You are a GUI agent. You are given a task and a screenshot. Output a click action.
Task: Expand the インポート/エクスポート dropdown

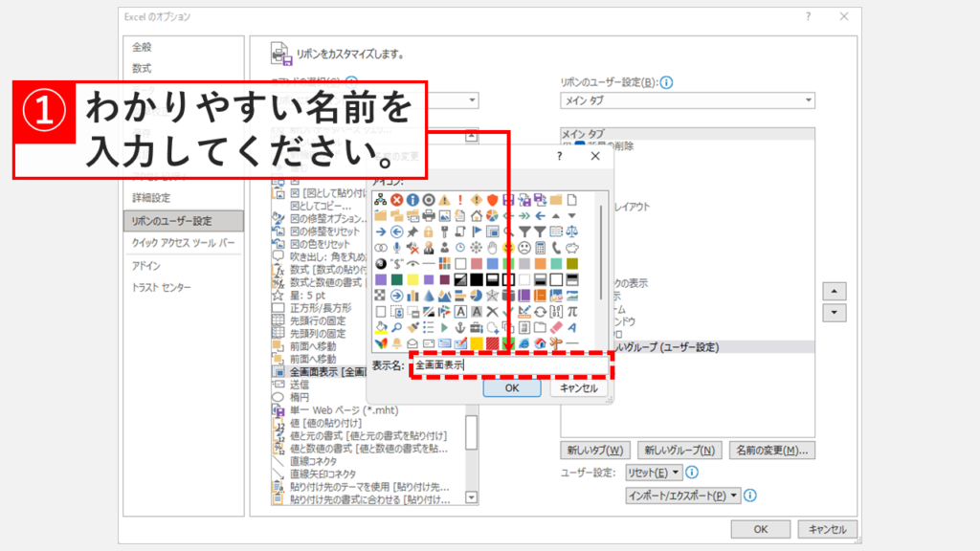(683, 496)
